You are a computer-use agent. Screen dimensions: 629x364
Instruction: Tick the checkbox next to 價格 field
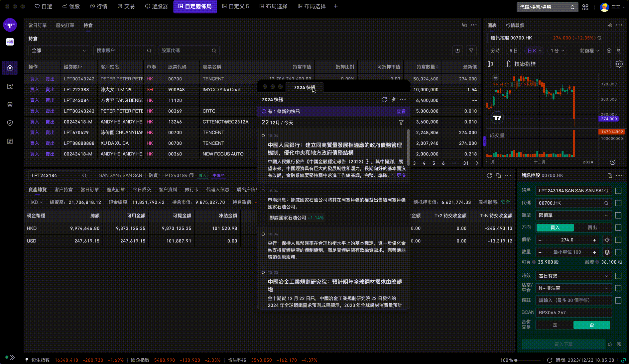pos(618,240)
